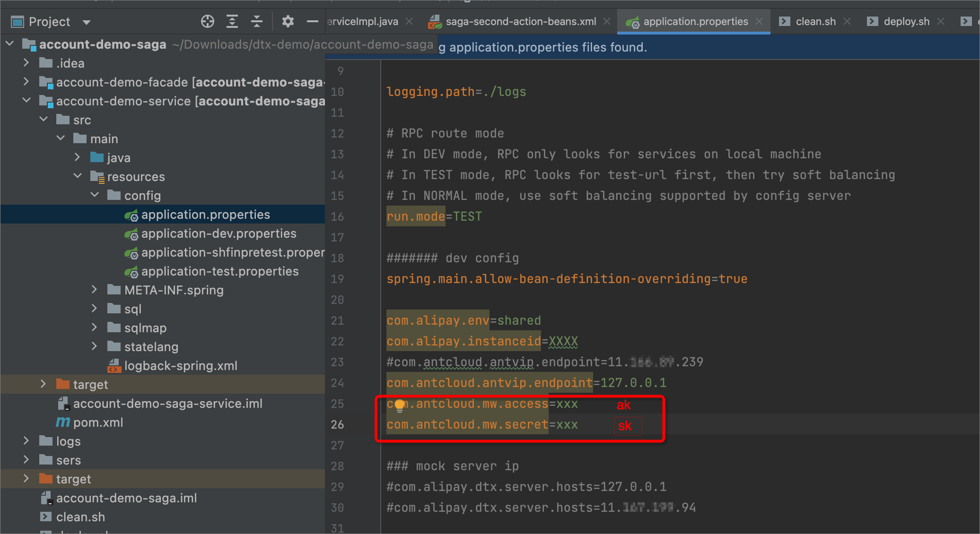
Task: Click the Expand All icon in Project toolbar
Action: 232,21
